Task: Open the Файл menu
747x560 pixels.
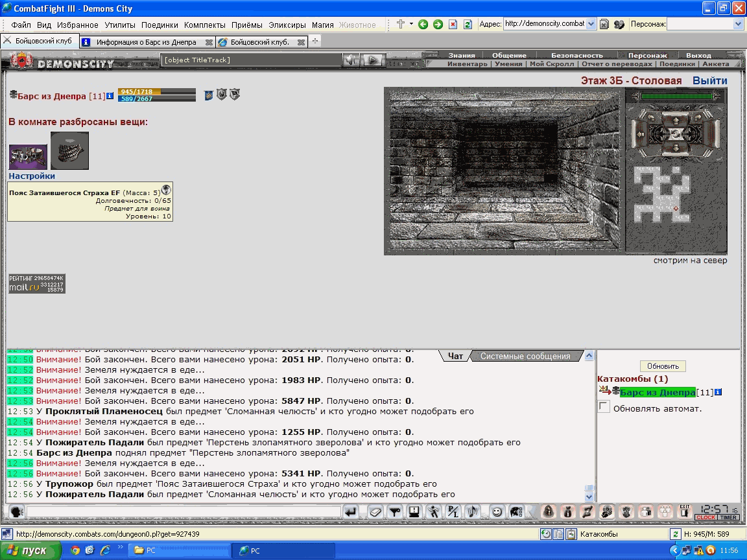Action: (21, 25)
